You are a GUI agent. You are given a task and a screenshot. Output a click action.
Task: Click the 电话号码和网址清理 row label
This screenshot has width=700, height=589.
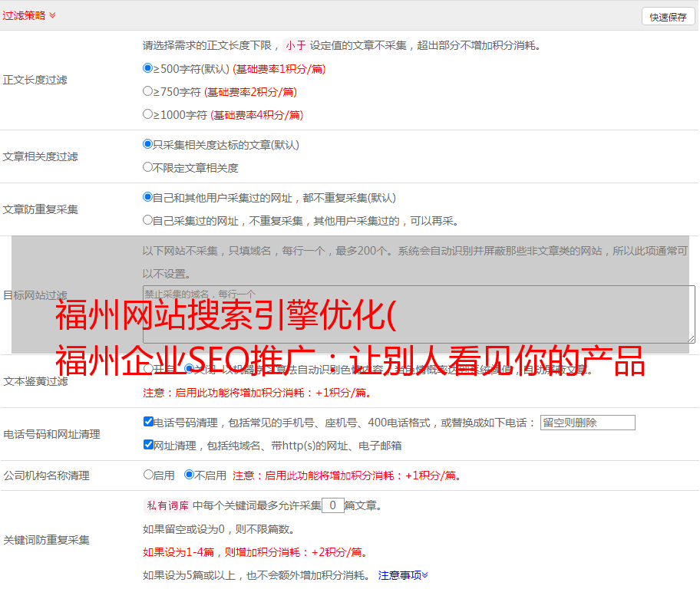tap(51, 434)
